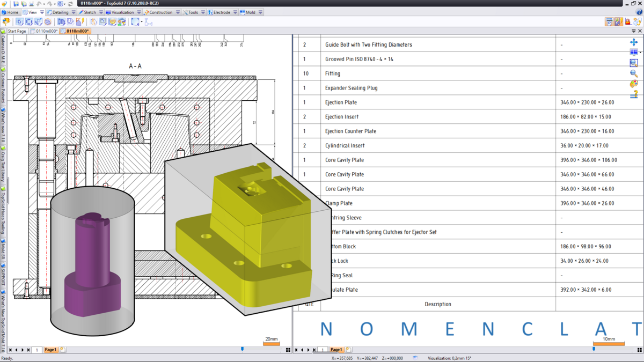Select the pan view arrows icon
644x362 pixels.
pyautogui.click(x=634, y=41)
